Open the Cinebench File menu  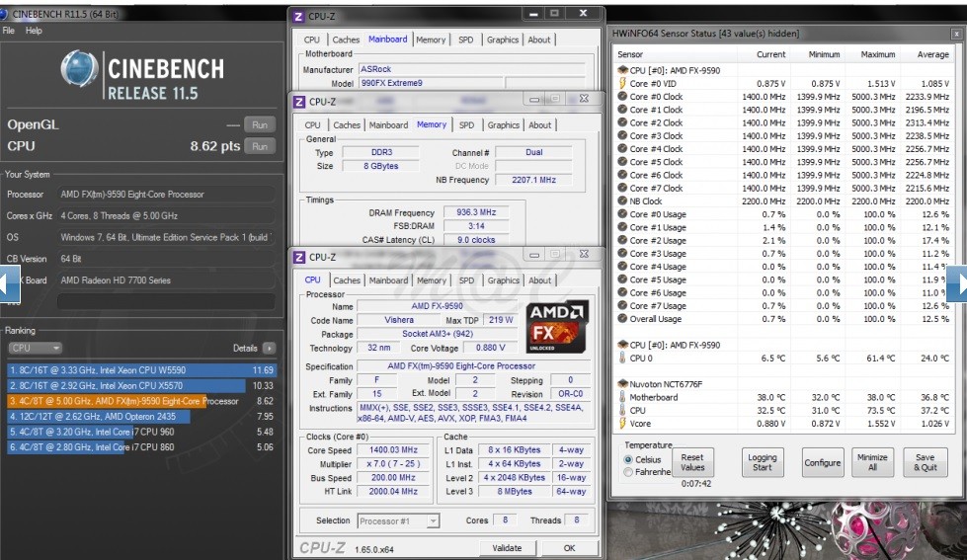(x=9, y=31)
